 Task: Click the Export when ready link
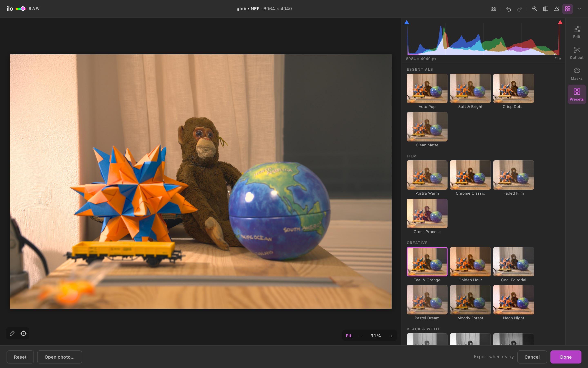point(494,357)
